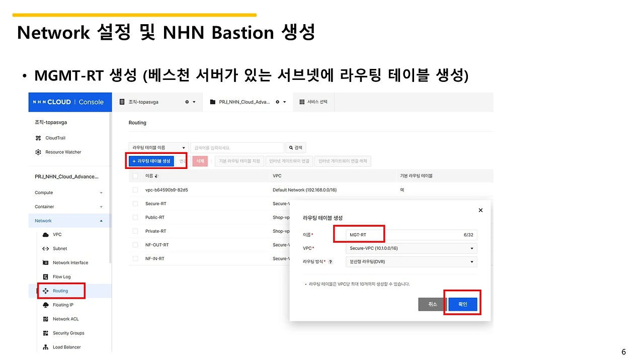Cancel the dialog with 취소
This screenshot has width=644, height=362.
[433, 304]
